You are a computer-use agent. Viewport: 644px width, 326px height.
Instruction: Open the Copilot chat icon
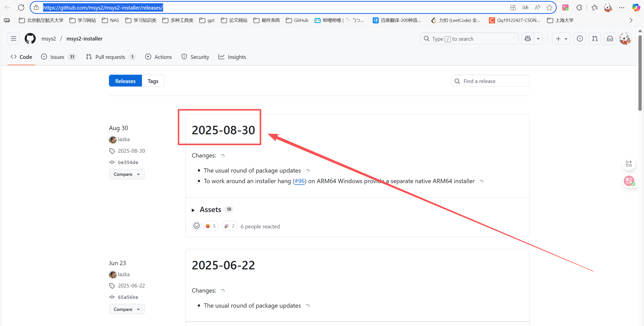point(528,38)
